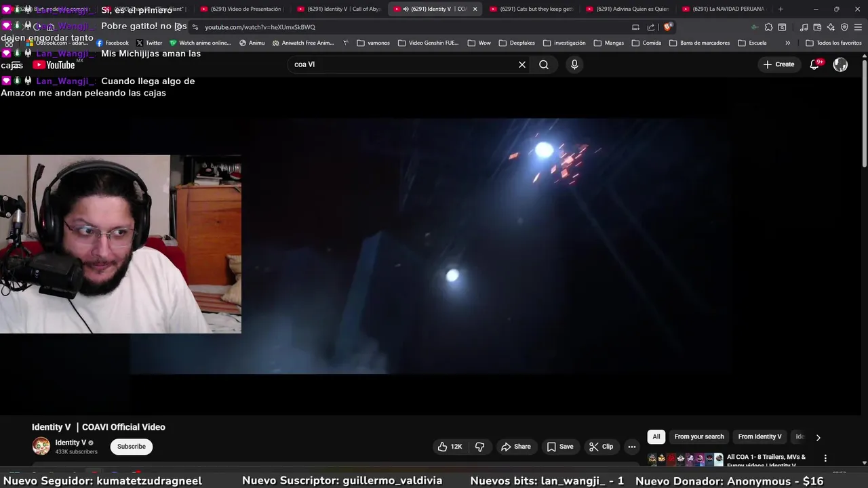Switch to Identity V Call of Abyss tab
This screenshot has width=868, height=488.
[339, 9]
